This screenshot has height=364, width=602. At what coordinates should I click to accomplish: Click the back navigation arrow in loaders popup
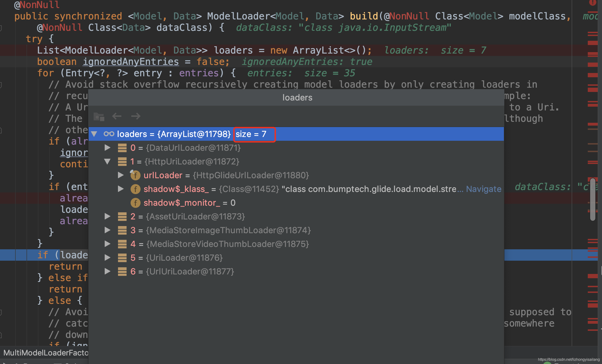tap(117, 117)
